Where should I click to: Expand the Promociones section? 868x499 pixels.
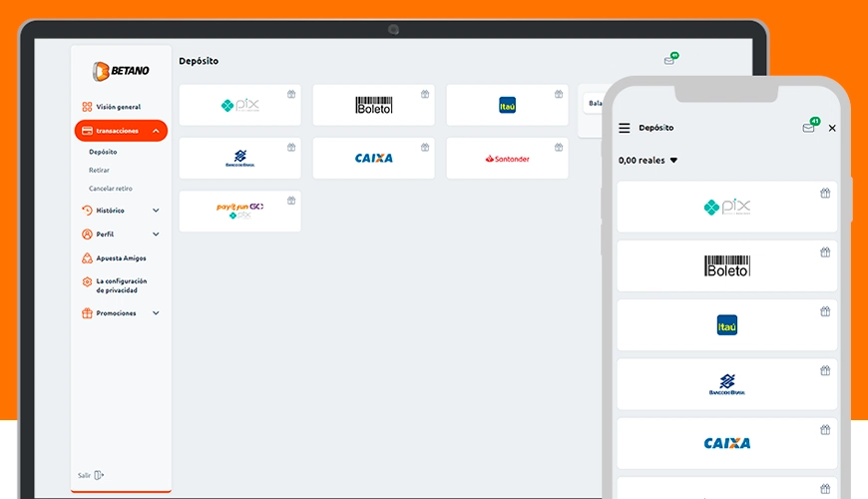[156, 313]
